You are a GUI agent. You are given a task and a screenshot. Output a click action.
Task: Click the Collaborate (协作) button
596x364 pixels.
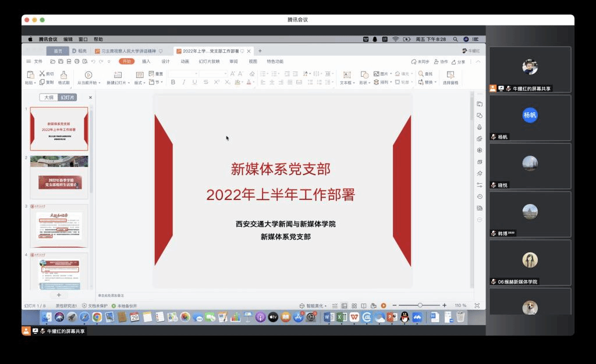click(x=442, y=62)
